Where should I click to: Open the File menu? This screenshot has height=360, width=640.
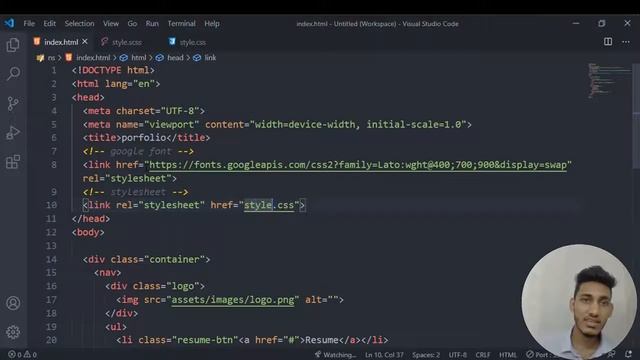pyautogui.click(x=29, y=24)
